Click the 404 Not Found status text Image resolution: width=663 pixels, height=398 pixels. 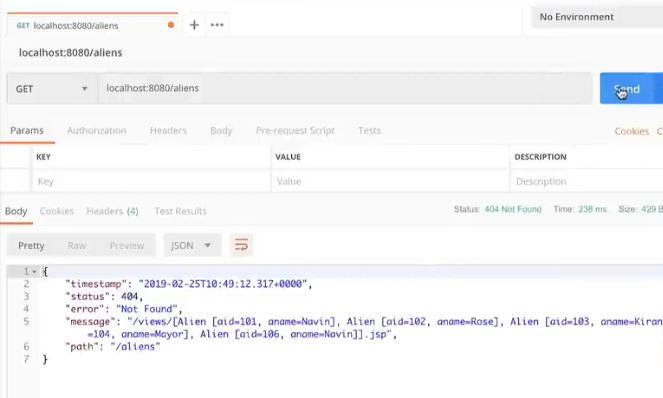tap(513, 209)
